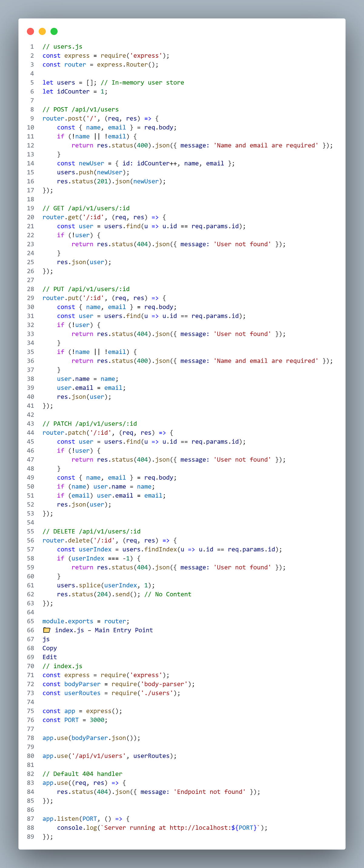The image size is (364, 868).
Task: Click 'const PORT = 3000;' line
Action: [75, 720]
